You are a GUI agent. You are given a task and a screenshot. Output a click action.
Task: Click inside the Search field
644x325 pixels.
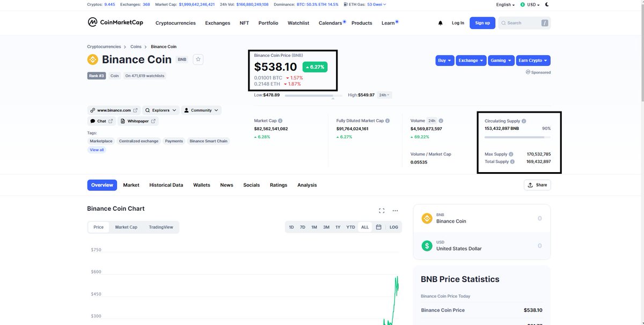[524, 23]
